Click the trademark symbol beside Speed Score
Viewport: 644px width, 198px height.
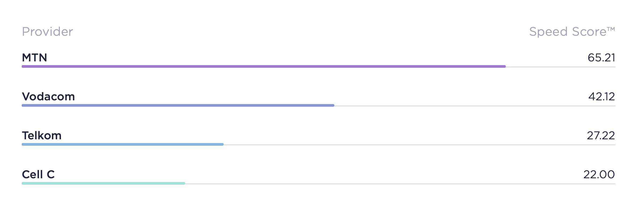[x=611, y=29]
